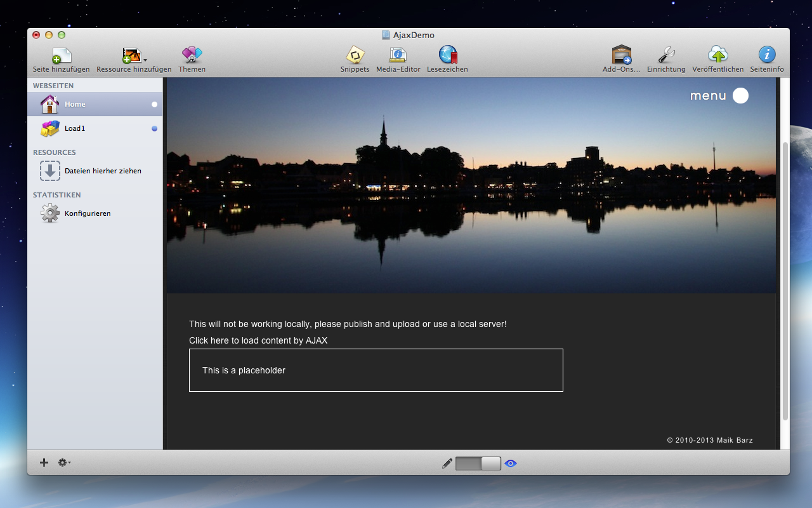Image resolution: width=812 pixels, height=508 pixels.
Task: Click the Seite hinzufügen toolbar icon
Action: click(x=61, y=56)
